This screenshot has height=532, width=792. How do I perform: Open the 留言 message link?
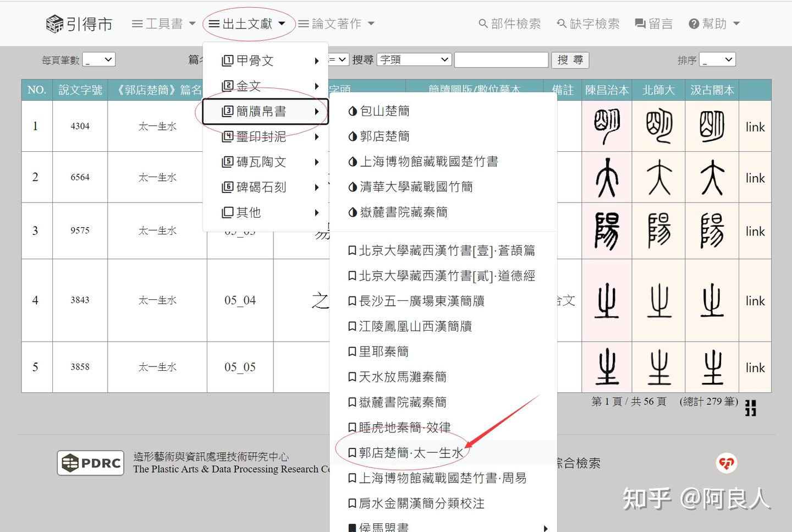pyautogui.click(x=654, y=24)
